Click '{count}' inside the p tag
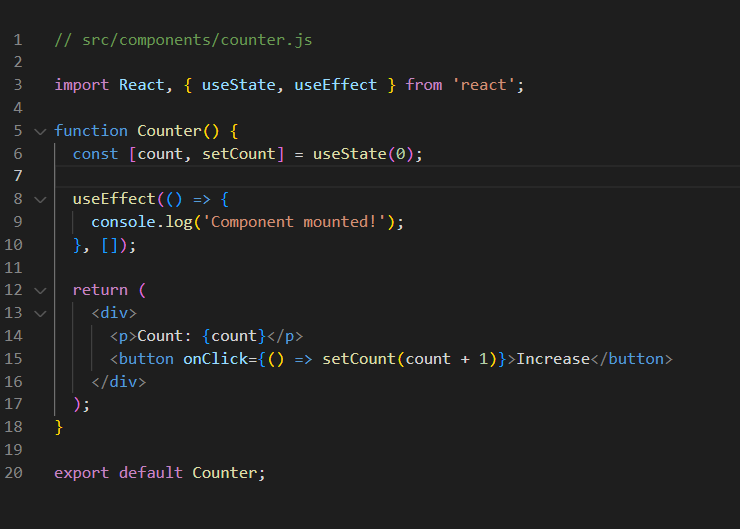The image size is (740, 529). coord(234,336)
